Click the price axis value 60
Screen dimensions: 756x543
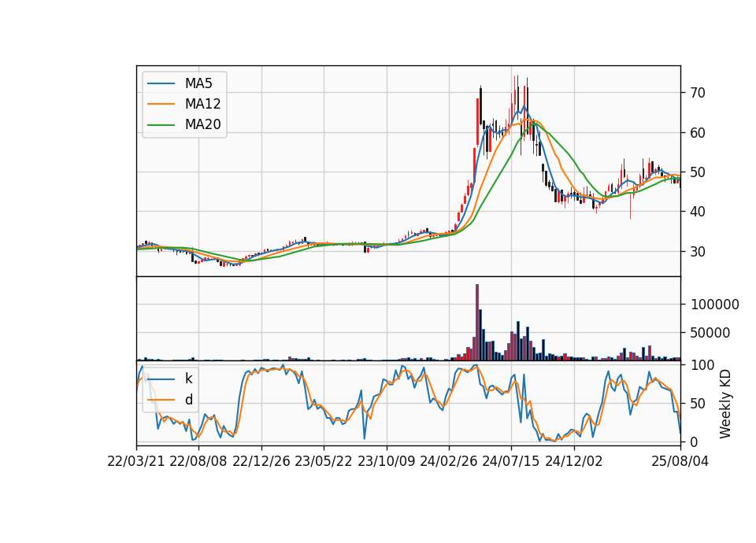tap(698, 133)
